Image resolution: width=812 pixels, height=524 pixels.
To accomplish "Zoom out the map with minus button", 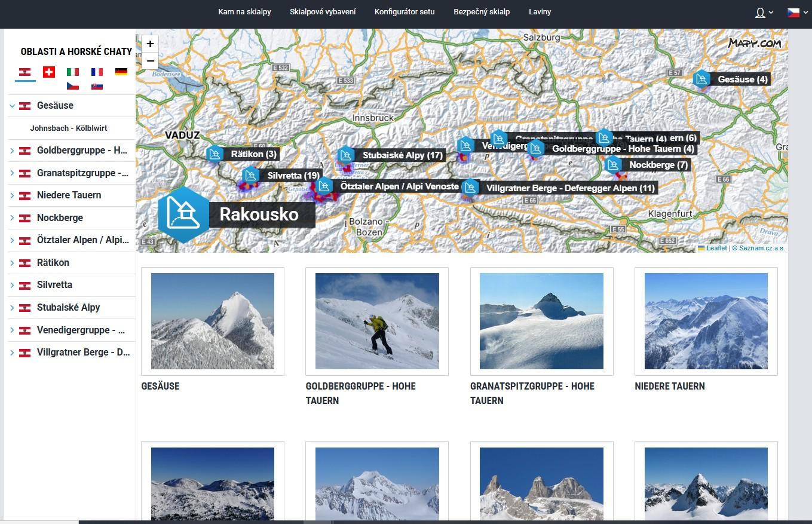I will 150,61.
